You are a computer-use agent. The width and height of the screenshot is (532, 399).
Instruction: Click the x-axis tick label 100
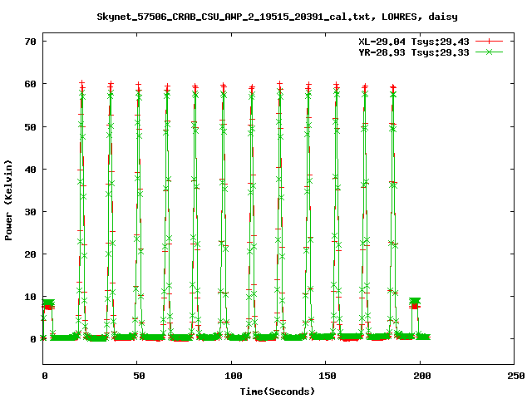tap(234, 376)
